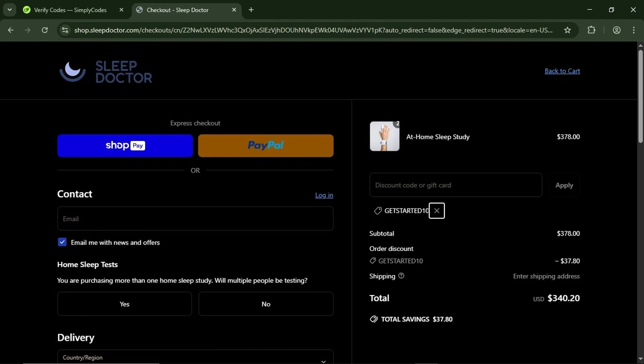This screenshot has height=364, width=644.
Task: Uncheck Email me with news and offers
Action: [x=62, y=242]
